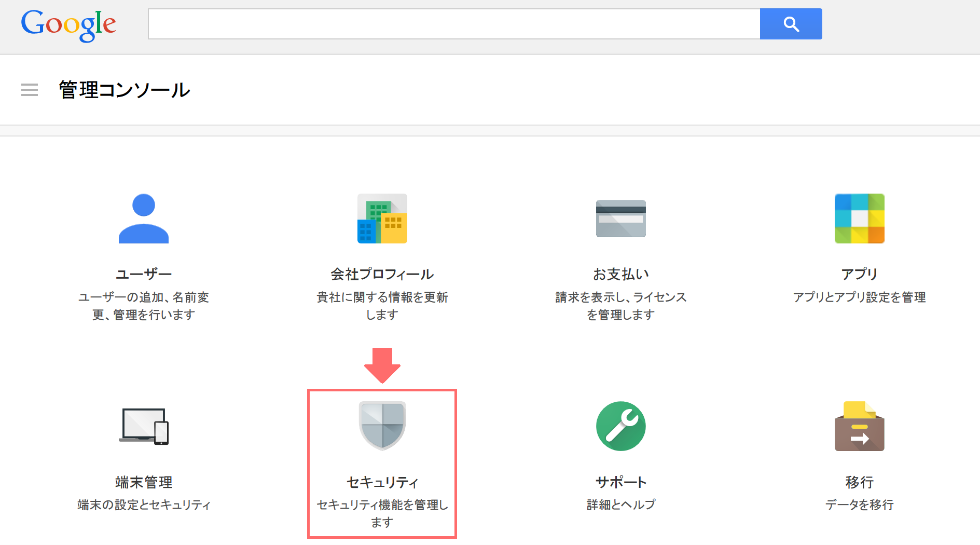The height and width of the screenshot is (545, 980).
Task: Click the アプリとアプリ設定を管理 description
Action: [859, 297]
